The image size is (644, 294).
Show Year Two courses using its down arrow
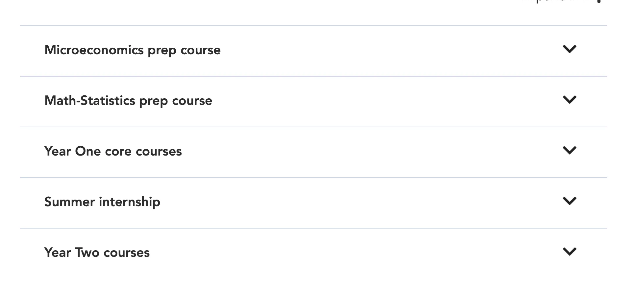pos(569,252)
